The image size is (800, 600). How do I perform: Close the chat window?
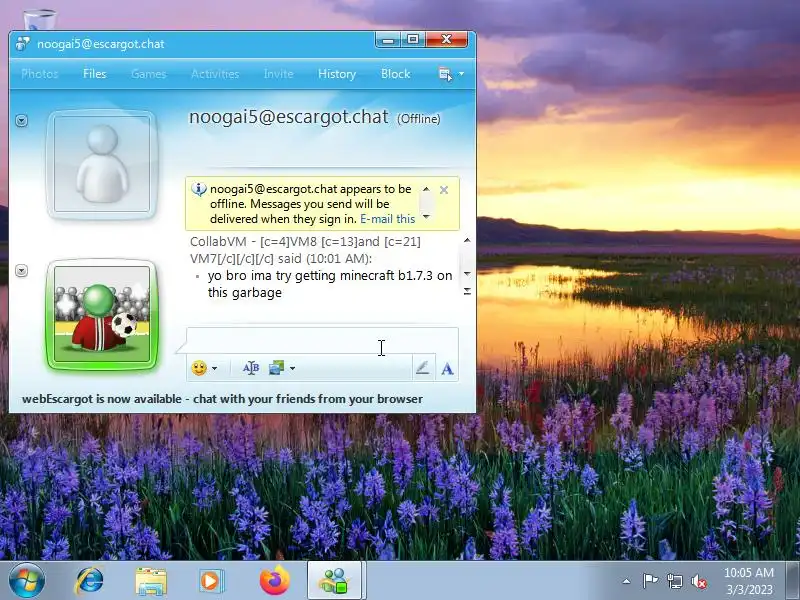pos(446,39)
